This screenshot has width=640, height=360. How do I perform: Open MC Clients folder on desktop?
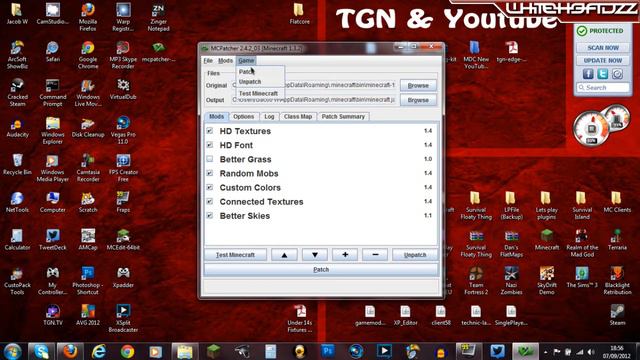pyautogui.click(x=617, y=202)
